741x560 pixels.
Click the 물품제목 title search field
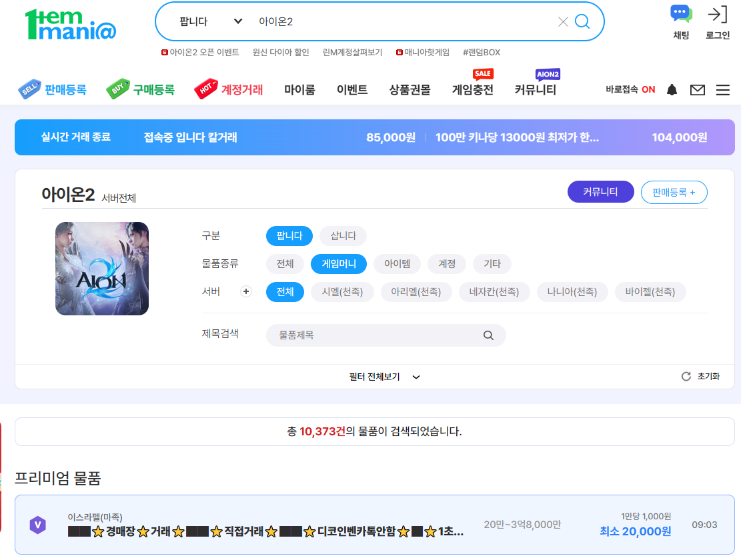(x=386, y=335)
